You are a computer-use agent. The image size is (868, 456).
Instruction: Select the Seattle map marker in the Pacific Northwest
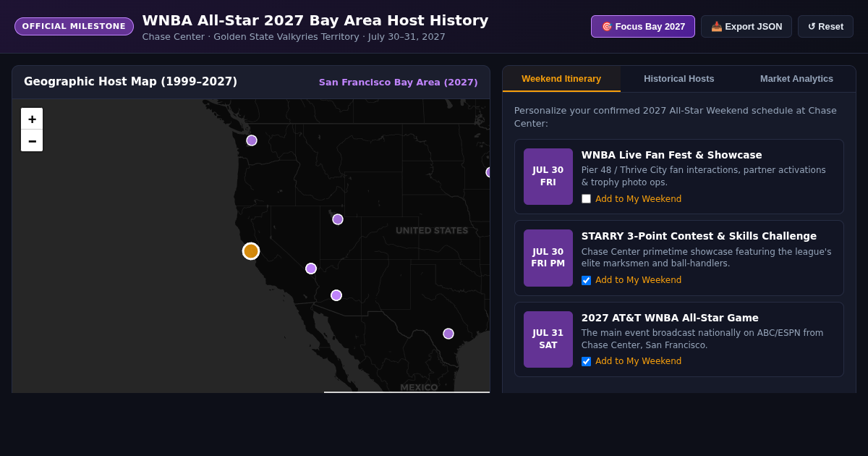coord(252,140)
